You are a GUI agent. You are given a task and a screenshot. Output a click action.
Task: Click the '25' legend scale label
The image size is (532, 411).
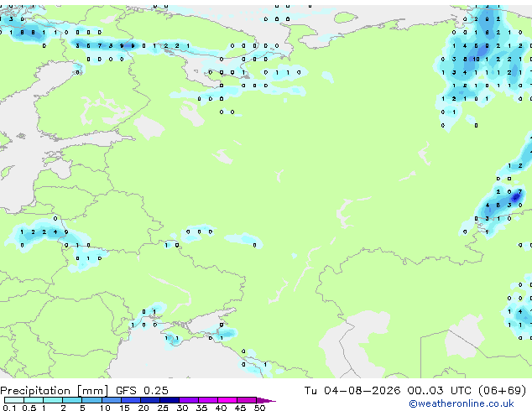pos(163,408)
